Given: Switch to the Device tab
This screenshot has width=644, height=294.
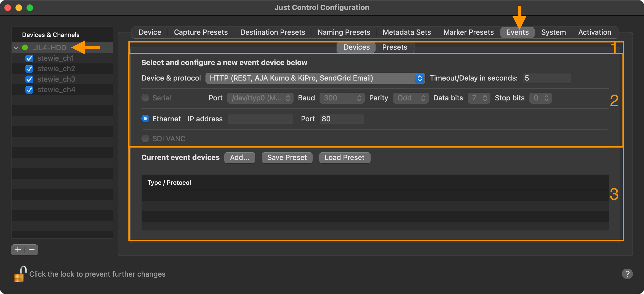Looking at the screenshot, I should (x=150, y=32).
